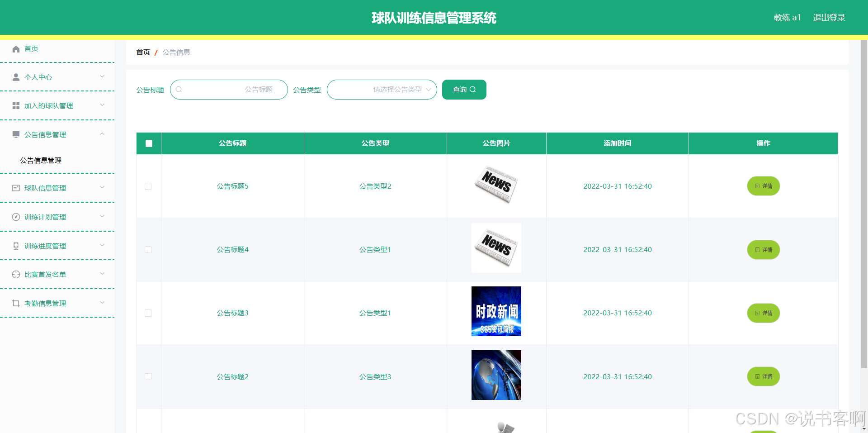
Task: Click the circle icon beside 比赛首发名单
Action: (16, 274)
